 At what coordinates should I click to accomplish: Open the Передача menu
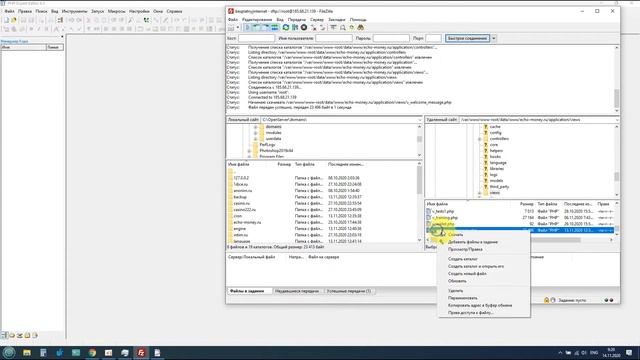click(297, 20)
